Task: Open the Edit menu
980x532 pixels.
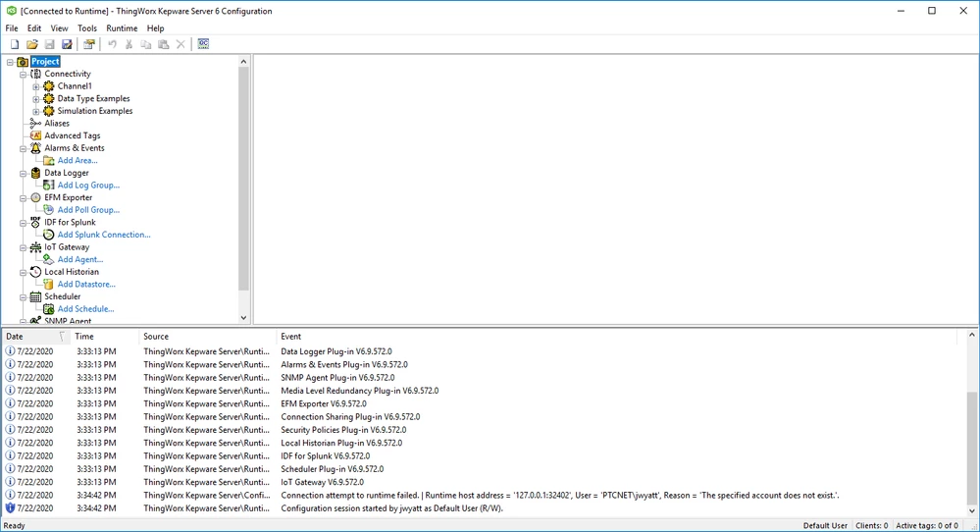Action: coord(34,28)
